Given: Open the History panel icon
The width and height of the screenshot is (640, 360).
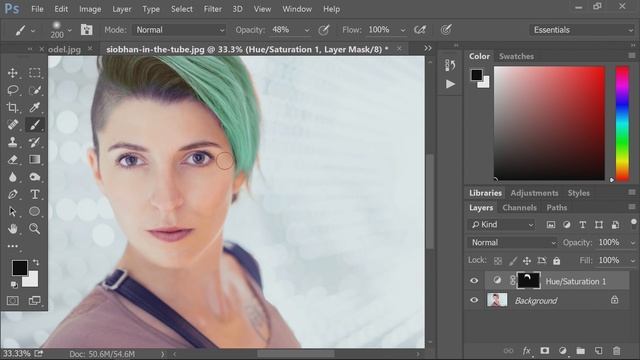Looking at the screenshot, I should [x=450, y=65].
